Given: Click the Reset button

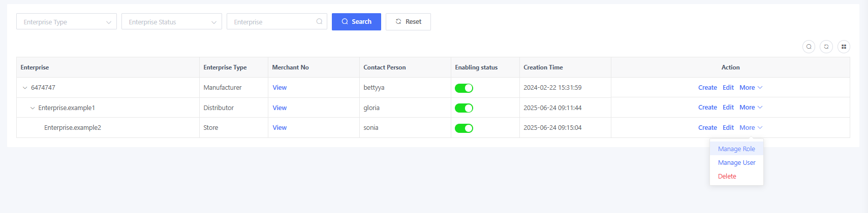Looking at the screenshot, I should tap(408, 22).
